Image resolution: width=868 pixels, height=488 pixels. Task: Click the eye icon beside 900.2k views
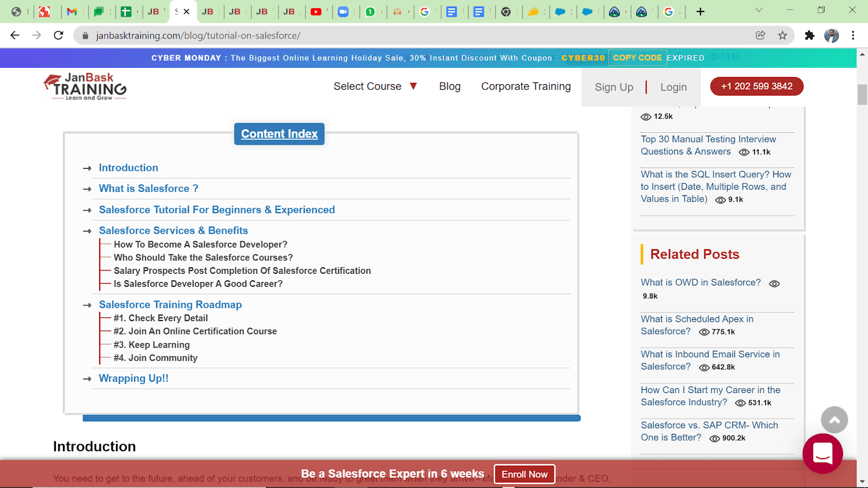715,439
